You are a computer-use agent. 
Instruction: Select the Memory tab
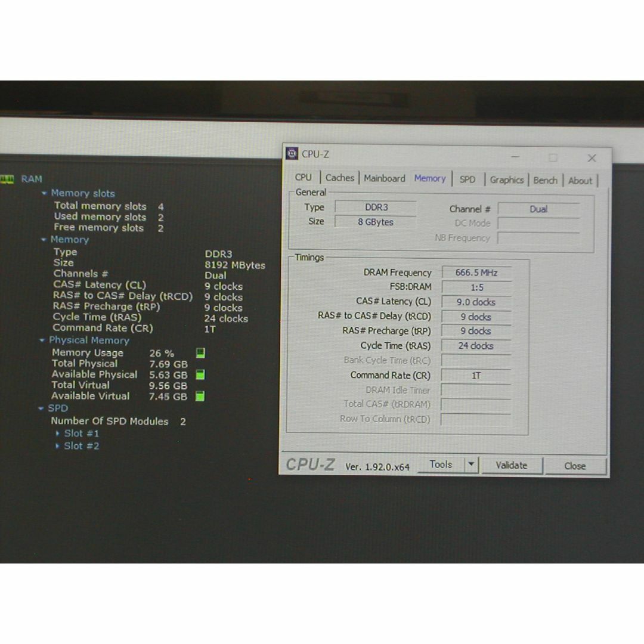point(430,178)
